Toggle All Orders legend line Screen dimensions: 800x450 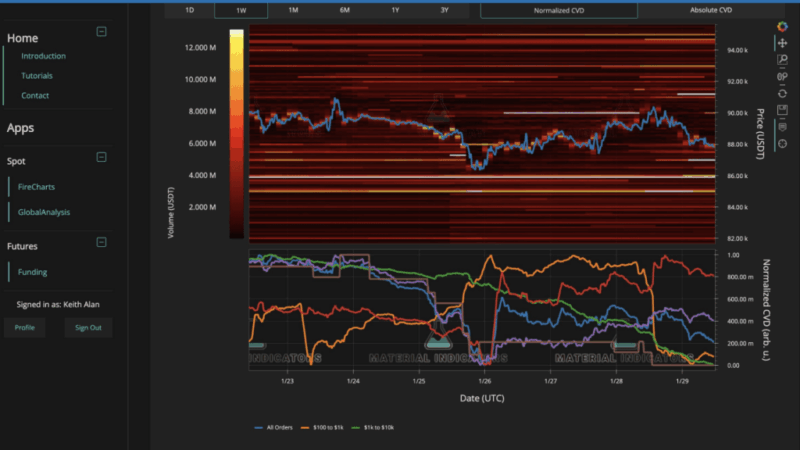pos(273,428)
